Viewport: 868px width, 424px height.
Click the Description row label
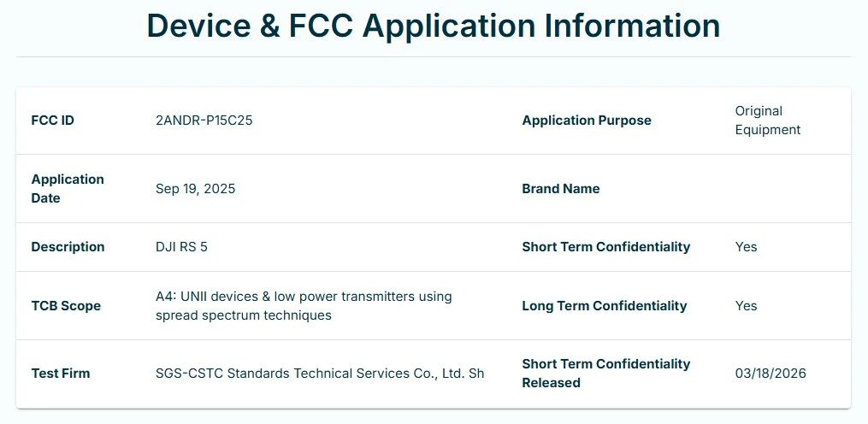[x=68, y=247]
